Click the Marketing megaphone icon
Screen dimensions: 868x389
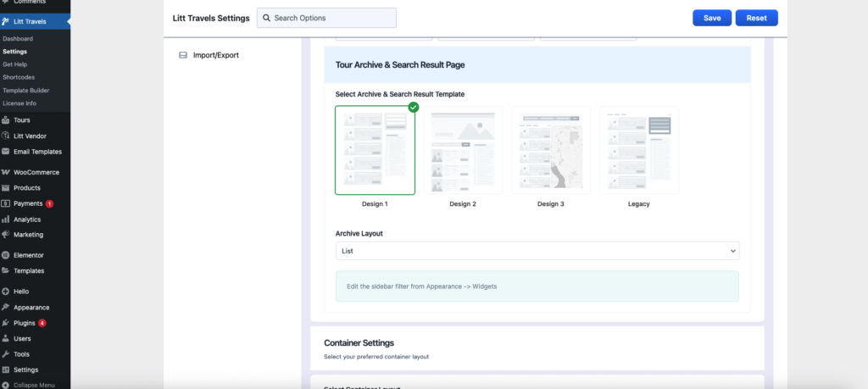(6, 235)
